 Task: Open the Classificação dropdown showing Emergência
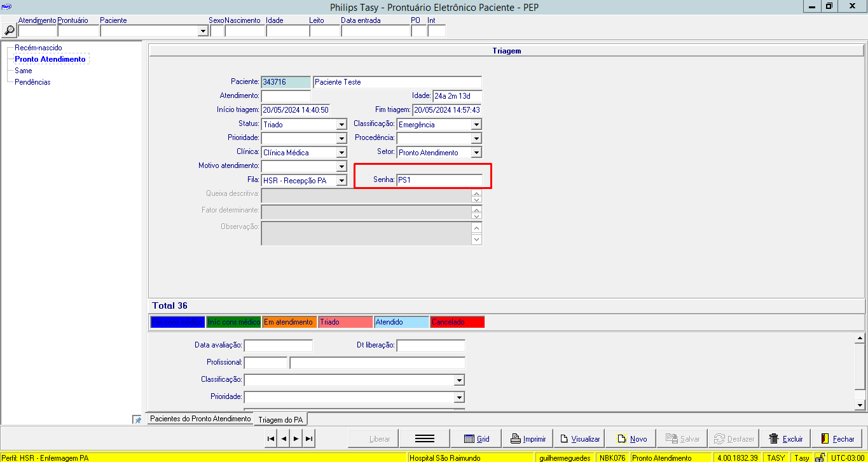point(476,125)
